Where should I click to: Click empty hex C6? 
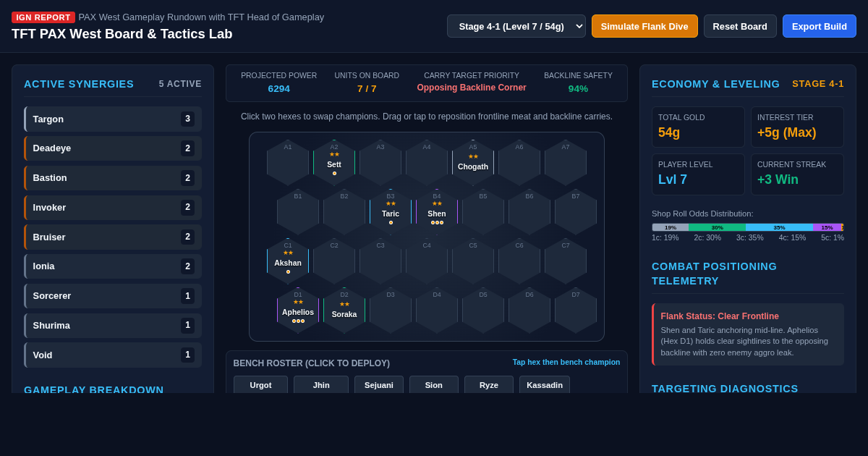519,261
